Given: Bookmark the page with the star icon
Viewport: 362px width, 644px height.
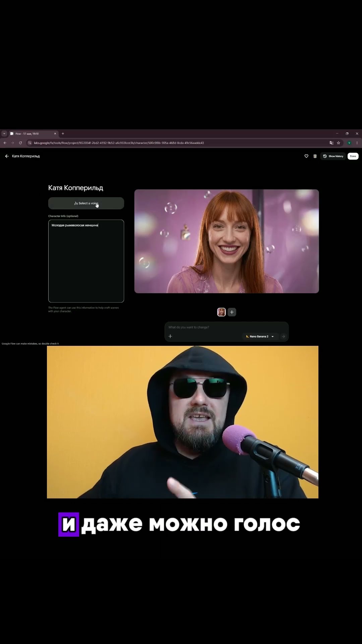Looking at the screenshot, I should (x=339, y=143).
